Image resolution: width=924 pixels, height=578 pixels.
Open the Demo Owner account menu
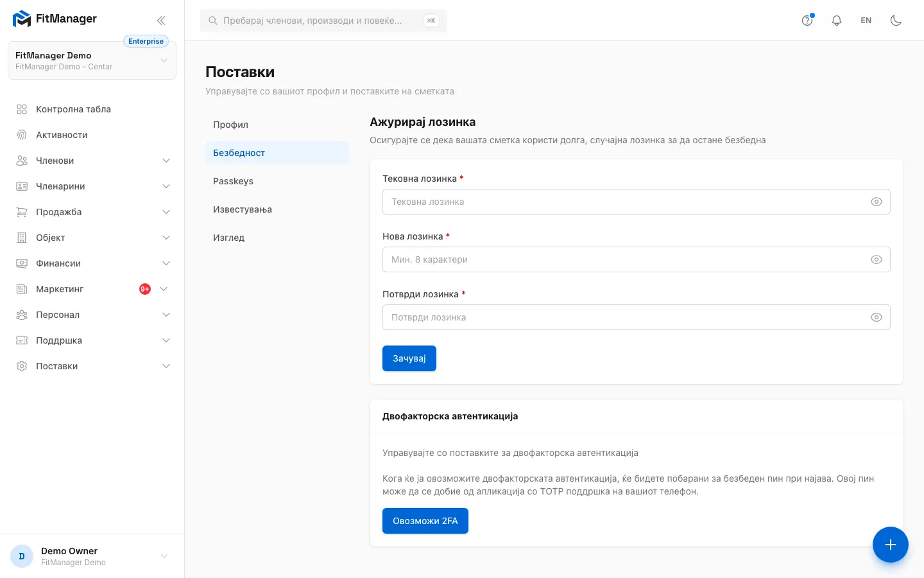click(92, 556)
